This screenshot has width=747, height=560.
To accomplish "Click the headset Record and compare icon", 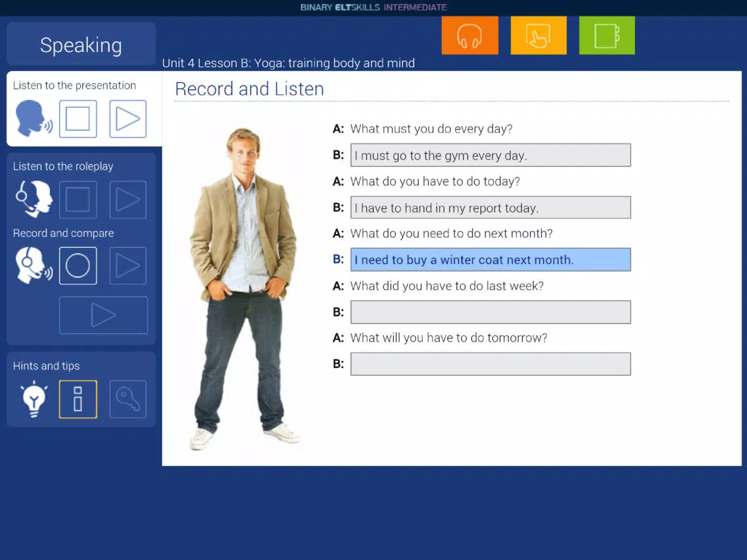I will [x=34, y=266].
